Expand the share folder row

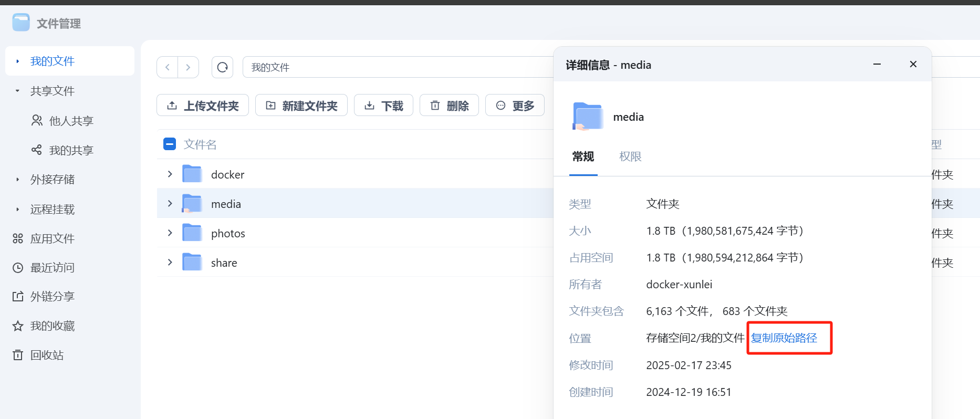click(x=170, y=262)
